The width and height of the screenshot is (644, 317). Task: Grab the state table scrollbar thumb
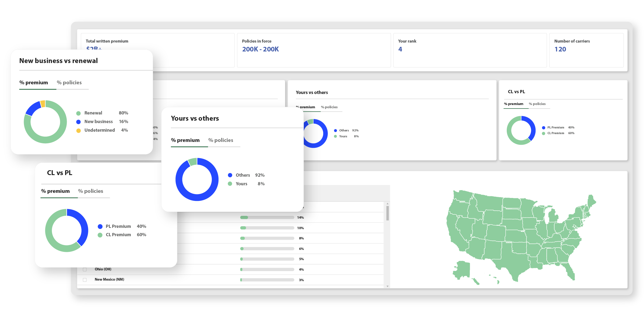point(388,213)
